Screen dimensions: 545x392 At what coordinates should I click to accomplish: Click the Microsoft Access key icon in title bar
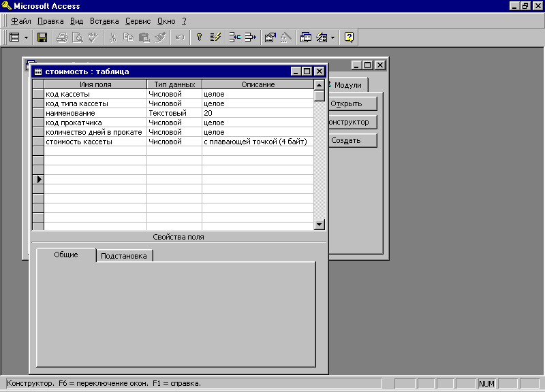7,6
